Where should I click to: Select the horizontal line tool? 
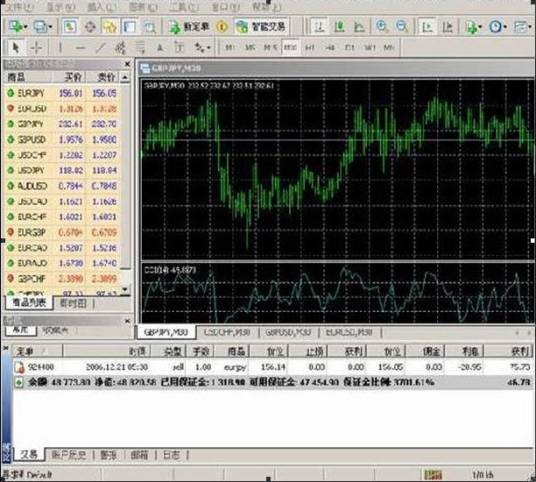80,48
